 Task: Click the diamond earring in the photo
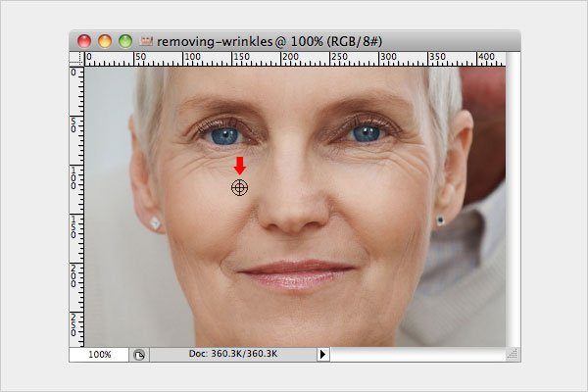coord(155,222)
